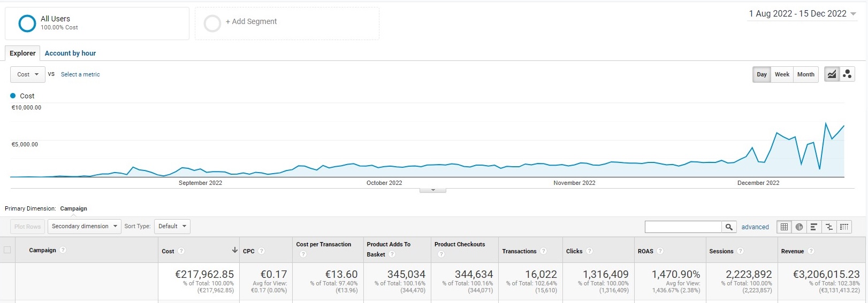This screenshot has width=868, height=303.
Task: Open help for the Cost column
Action: [x=181, y=251]
